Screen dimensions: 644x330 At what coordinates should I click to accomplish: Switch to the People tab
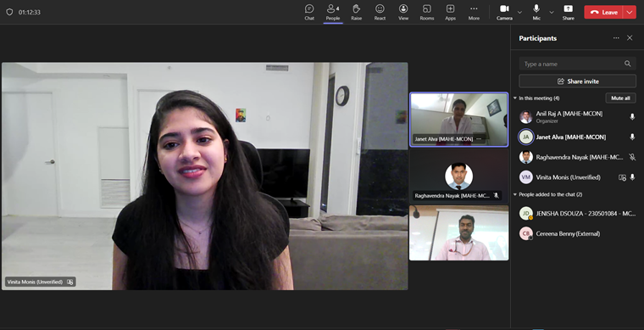click(x=333, y=13)
